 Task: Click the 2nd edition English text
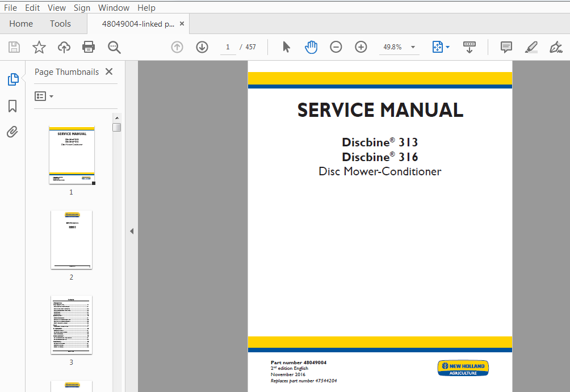[x=290, y=368]
